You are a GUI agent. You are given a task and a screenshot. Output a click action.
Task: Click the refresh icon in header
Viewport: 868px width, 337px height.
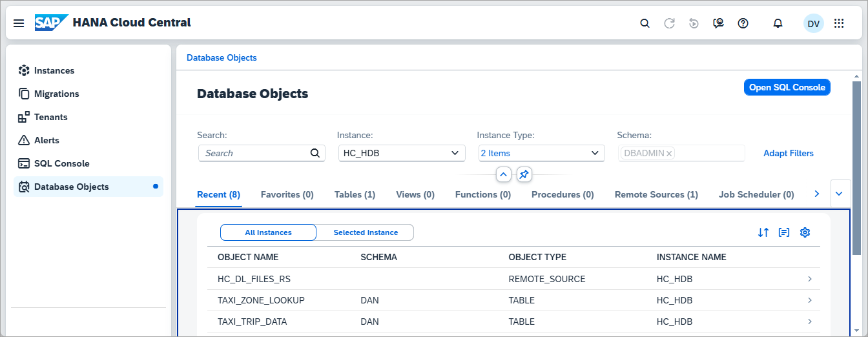pos(670,23)
